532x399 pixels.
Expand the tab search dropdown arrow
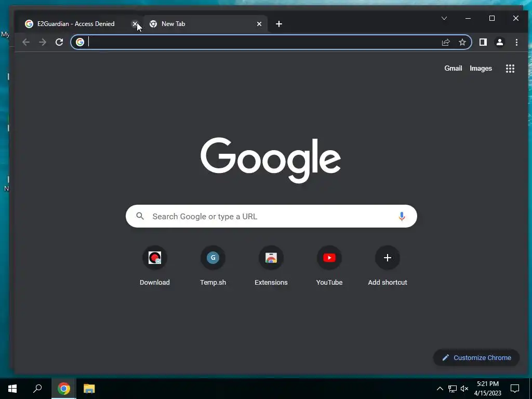(x=444, y=18)
